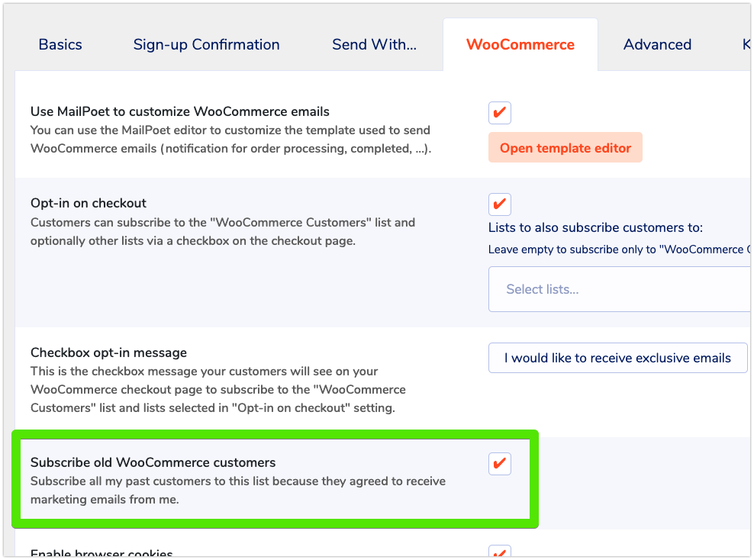Click the Open template editor button
Viewport: 754px width, 560px height.
coord(565,148)
